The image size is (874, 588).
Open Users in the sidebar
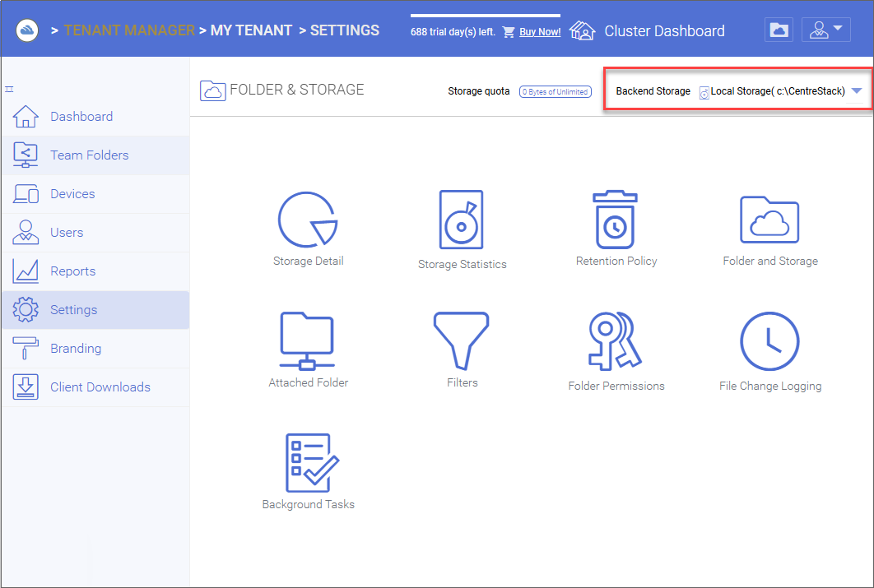(95, 232)
